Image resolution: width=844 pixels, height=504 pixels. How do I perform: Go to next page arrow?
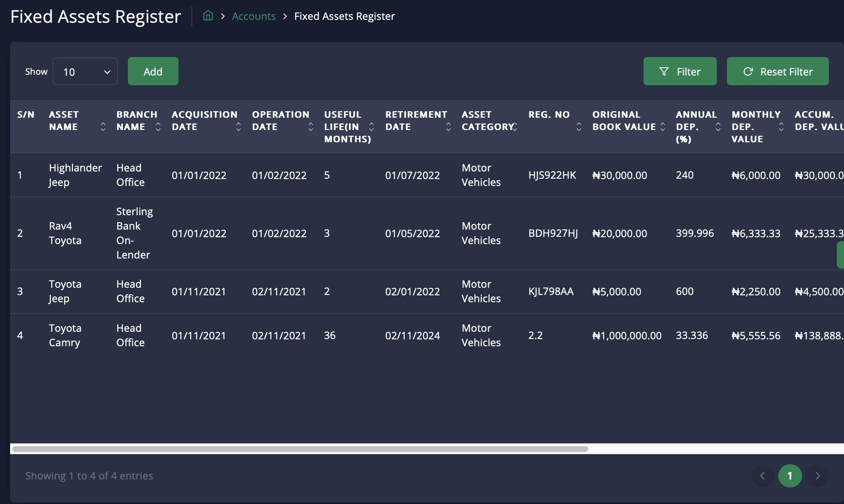point(818,476)
